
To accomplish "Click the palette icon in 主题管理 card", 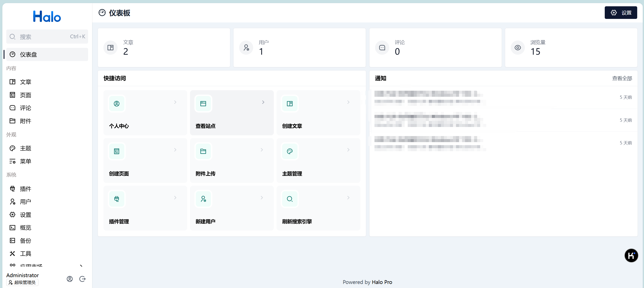I will [x=290, y=151].
